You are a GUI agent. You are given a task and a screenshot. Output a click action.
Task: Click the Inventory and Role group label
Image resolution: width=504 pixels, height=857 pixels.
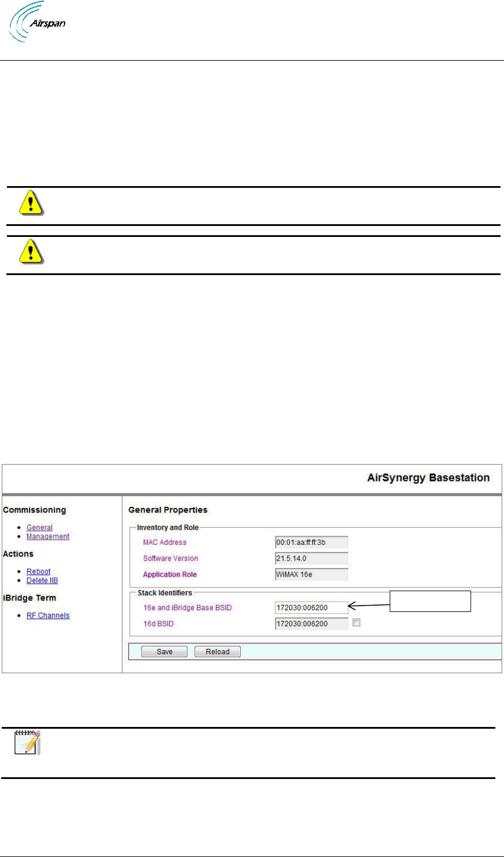[x=167, y=528]
